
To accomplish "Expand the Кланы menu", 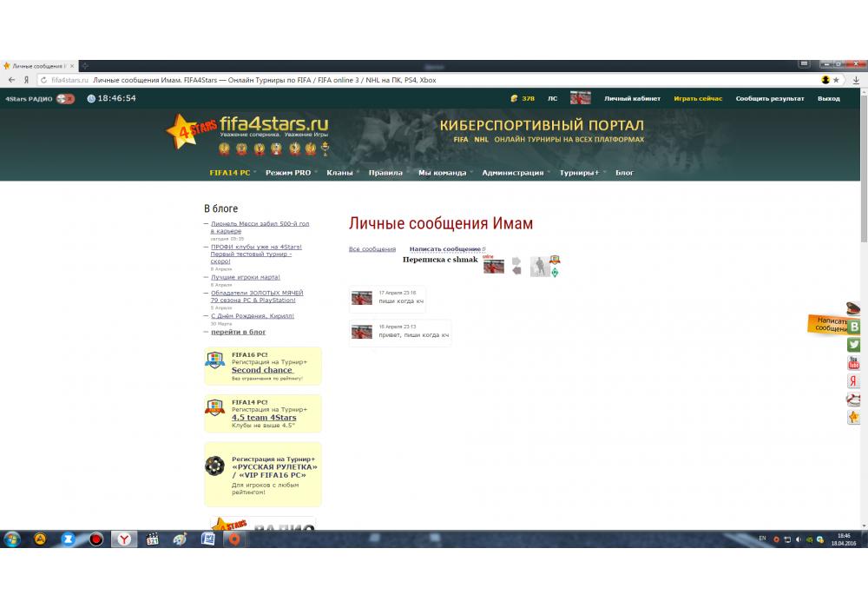I will click(x=339, y=173).
